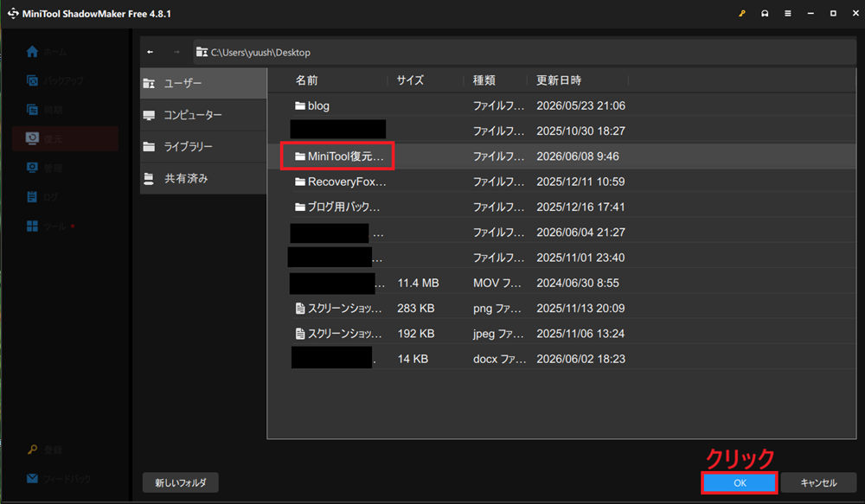865x504 pixels.
Task: Click the date 2024/06/30 8:55
Action: 578,284
